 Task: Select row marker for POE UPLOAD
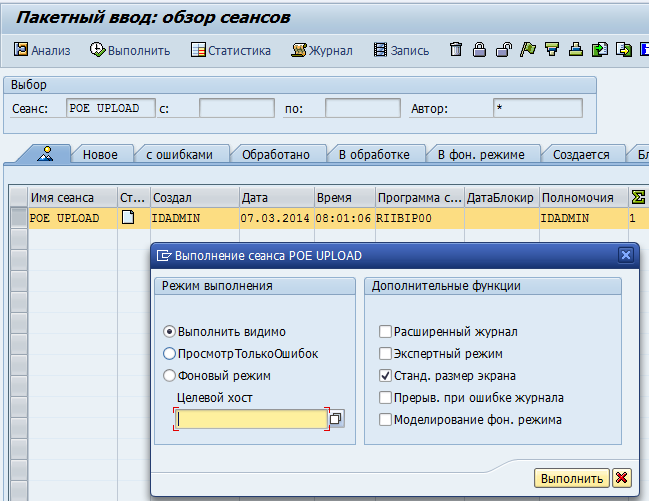click(x=19, y=218)
